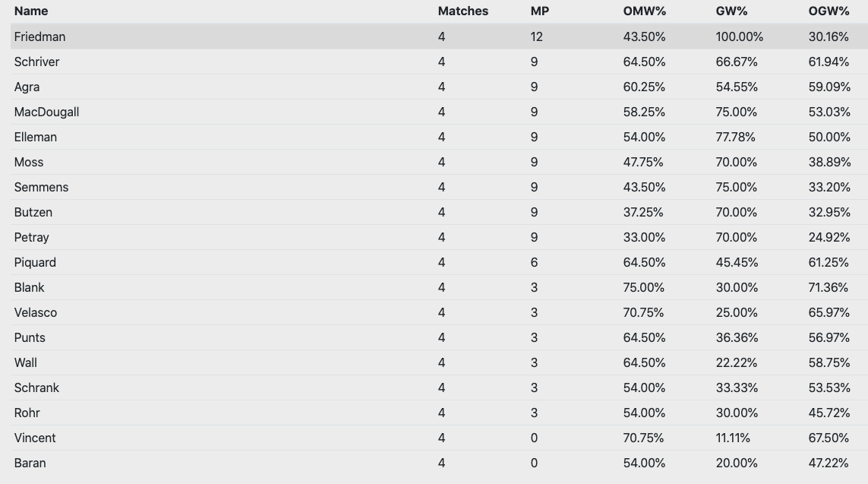Click the Name column header
The height and width of the screenshot is (484, 868).
[31, 11]
